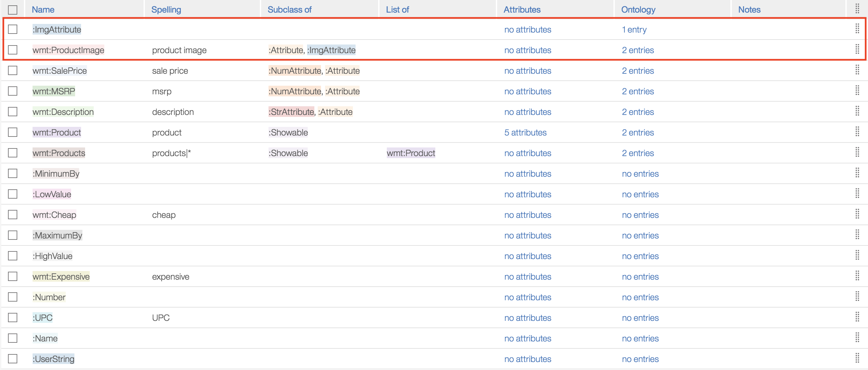Open no attributes link for :ImgAttribute
Image resolution: width=868 pixels, height=370 pixels.
[528, 30]
